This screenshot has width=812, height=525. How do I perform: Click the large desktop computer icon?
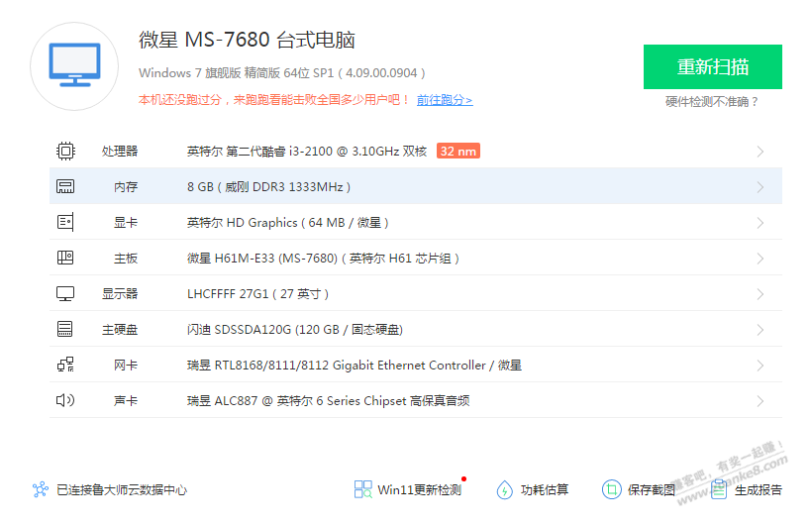[x=74, y=65]
